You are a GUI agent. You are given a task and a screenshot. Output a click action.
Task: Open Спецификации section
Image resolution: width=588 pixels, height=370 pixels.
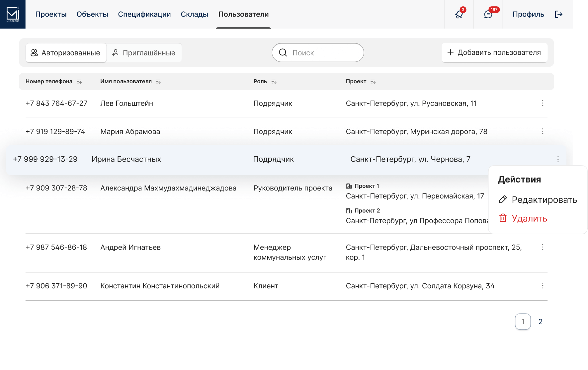[x=144, y=14]
